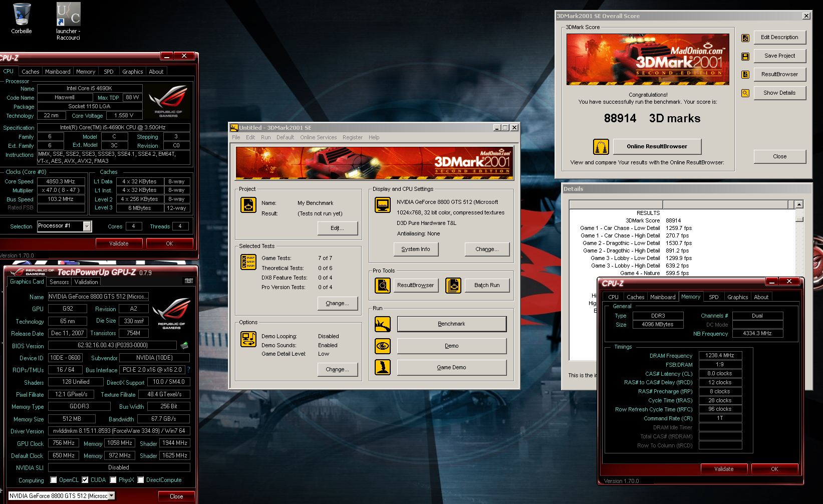Click OK in the right CPU-Z Memory window
Screen dimensions: 823x504
(x=774, y=469)
